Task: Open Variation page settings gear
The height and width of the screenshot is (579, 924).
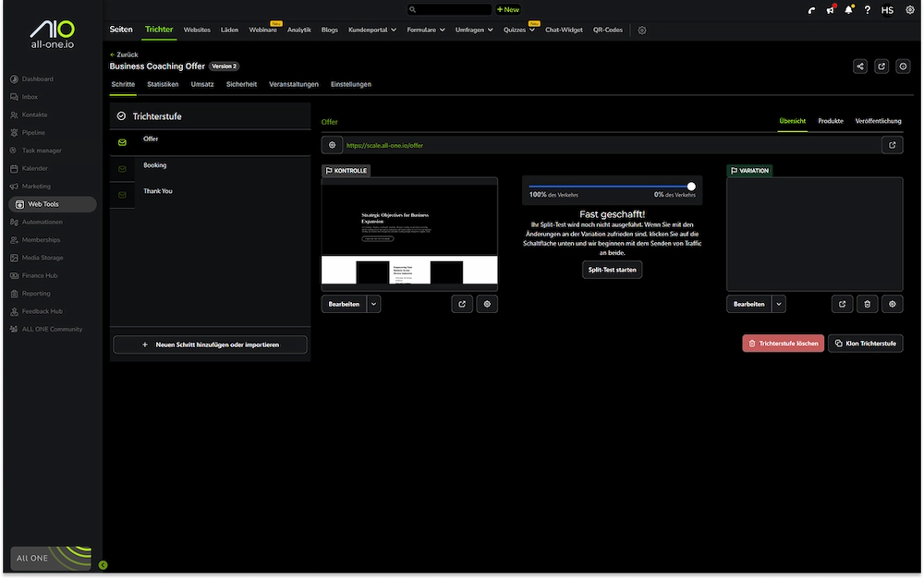Action: tap(893, 305)
